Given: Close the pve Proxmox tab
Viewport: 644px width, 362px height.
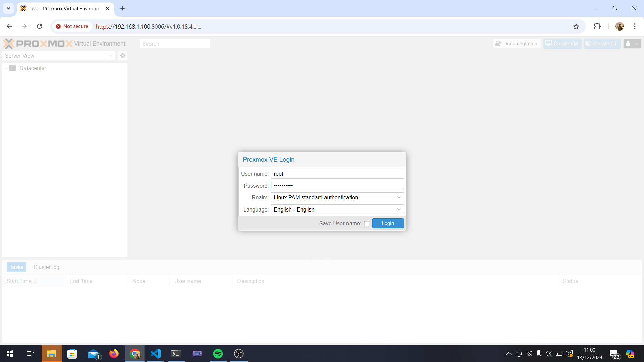Looking at the screenshot, I should (107, 8).
